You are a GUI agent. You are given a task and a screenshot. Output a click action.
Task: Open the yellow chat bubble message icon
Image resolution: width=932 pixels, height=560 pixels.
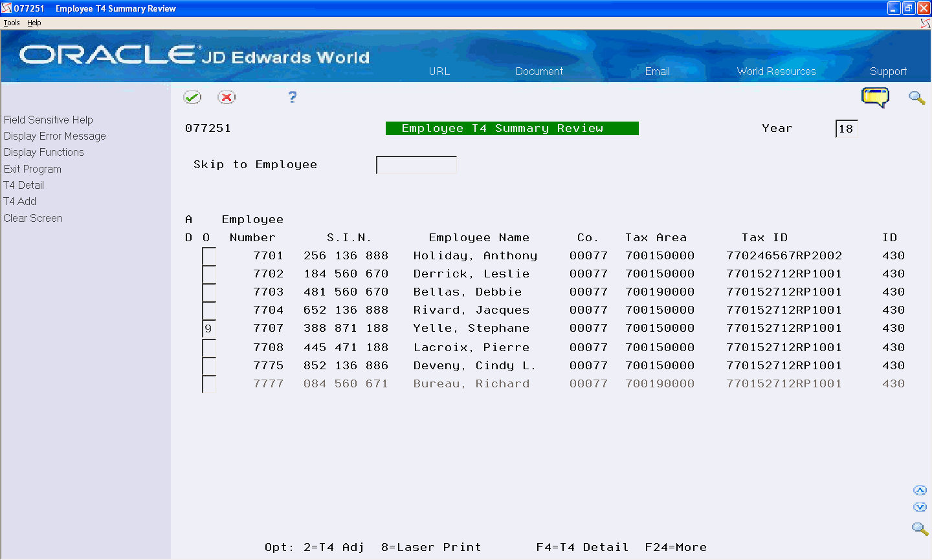(x=875, y=98)
